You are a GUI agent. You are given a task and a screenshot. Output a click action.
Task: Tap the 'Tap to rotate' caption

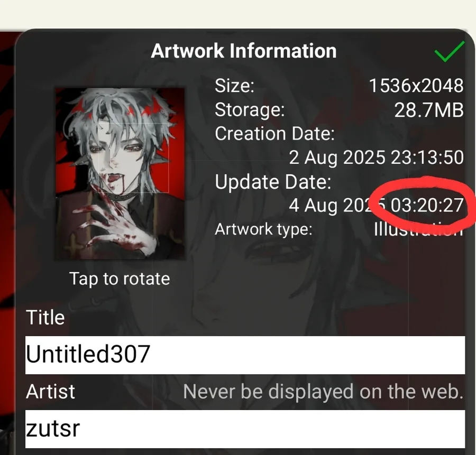click(120, 278)
